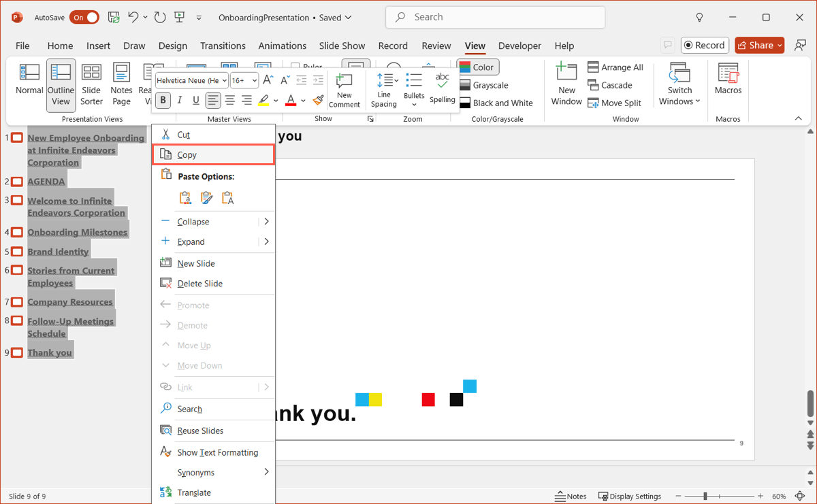Adjust the zoom slider handle
The height and width of the screenshot is (504, 817).
tap(705, 496)
